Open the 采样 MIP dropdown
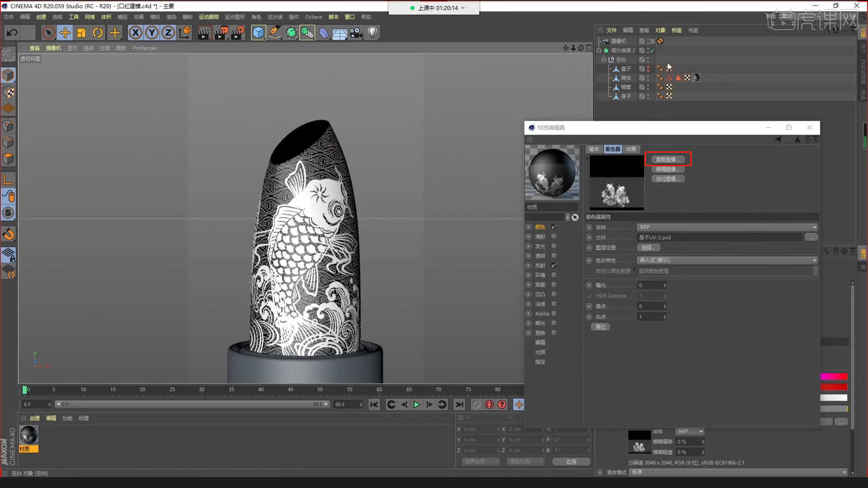The image size is (868, 488). 727,227
